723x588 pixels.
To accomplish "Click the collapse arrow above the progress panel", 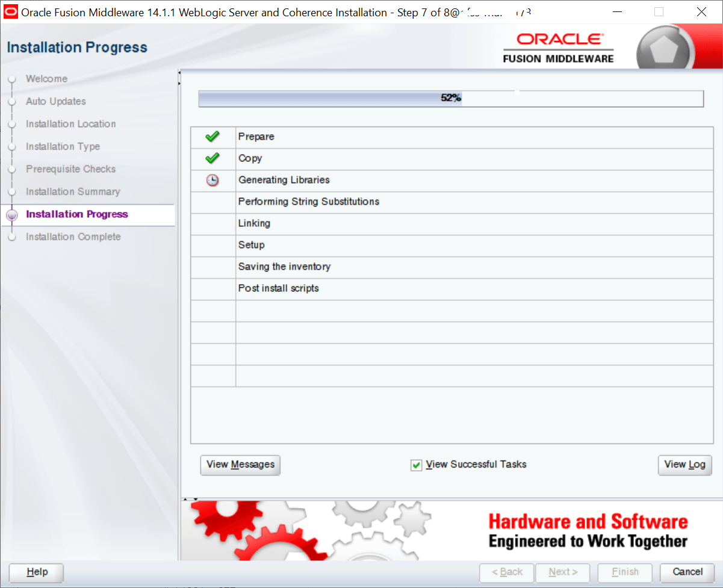I will pyautogui.click(x=179, y=73).
